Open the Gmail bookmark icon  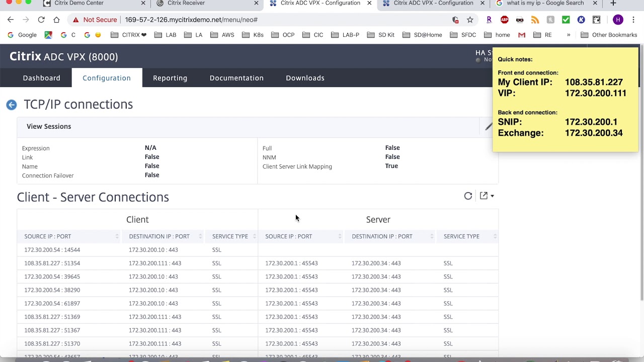tap(522, 35)
